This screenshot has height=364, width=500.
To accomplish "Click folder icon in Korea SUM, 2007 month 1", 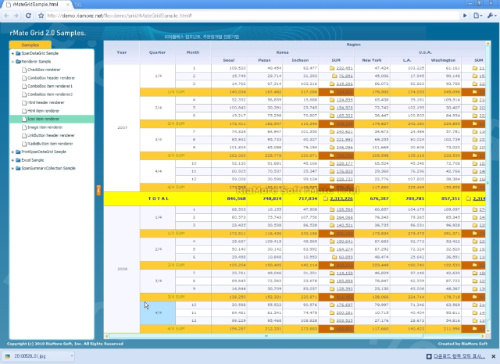I will 332,68.
